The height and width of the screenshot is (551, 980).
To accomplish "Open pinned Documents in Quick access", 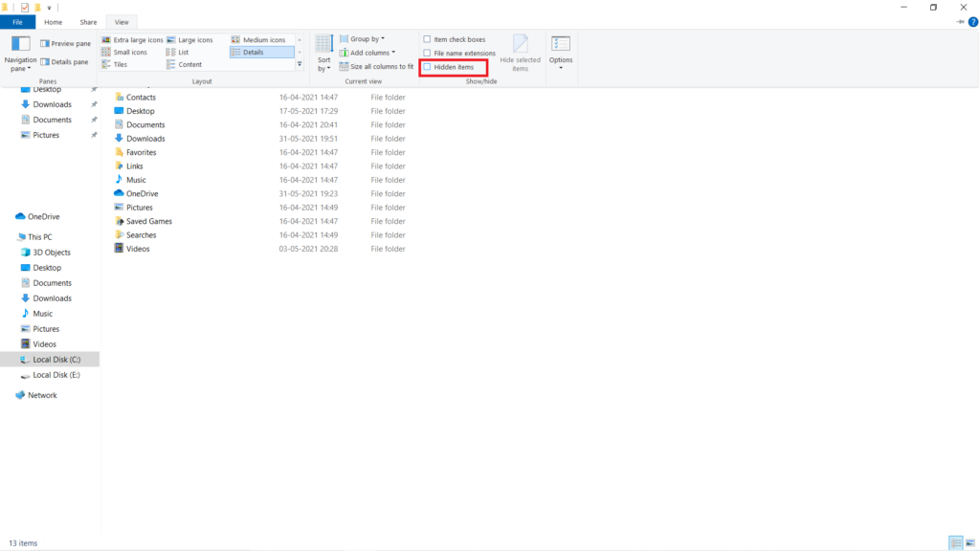I will click(52, 120).
